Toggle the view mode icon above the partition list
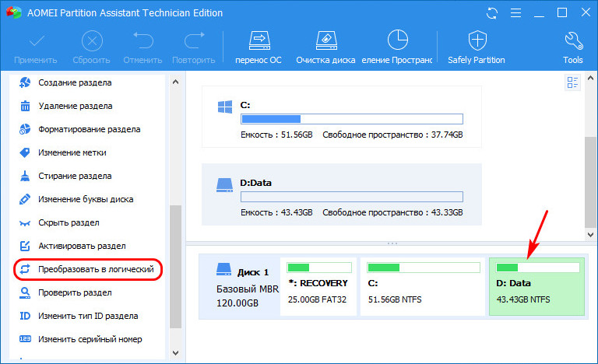598x364 pixels. coord(572,82)
